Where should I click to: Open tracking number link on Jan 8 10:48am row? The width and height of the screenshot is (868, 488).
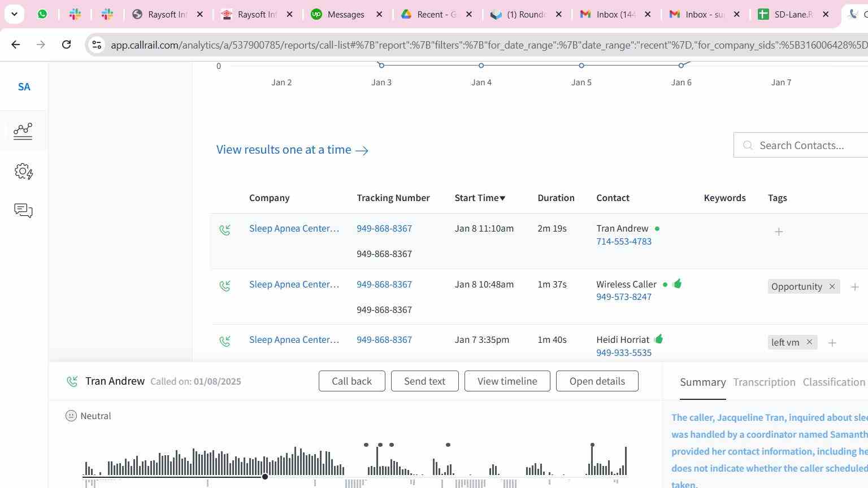point(384,284)
